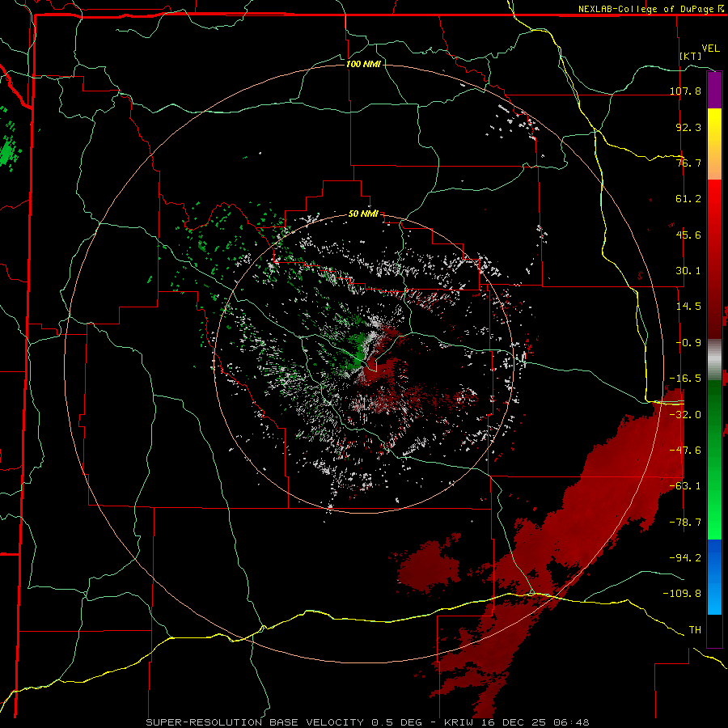Click the VEL legend title
This screenshot has height=728, width=728.
pyautogui.click(x=710, y=48)
